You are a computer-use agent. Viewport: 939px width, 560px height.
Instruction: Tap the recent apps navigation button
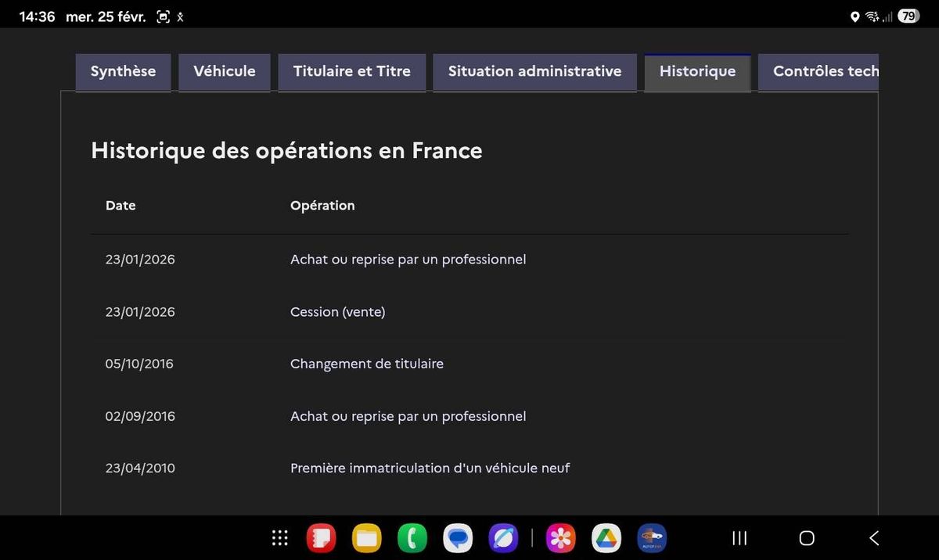pyautogui.click(x=739, y=538)
